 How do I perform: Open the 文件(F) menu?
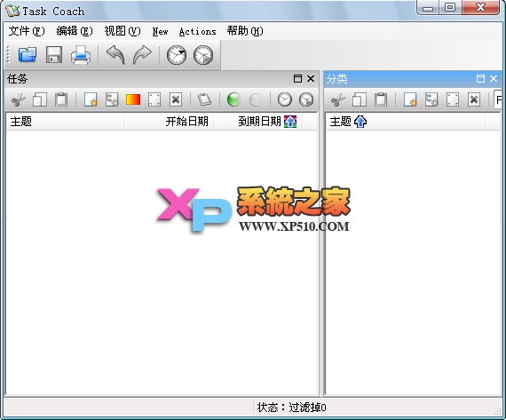27,31
